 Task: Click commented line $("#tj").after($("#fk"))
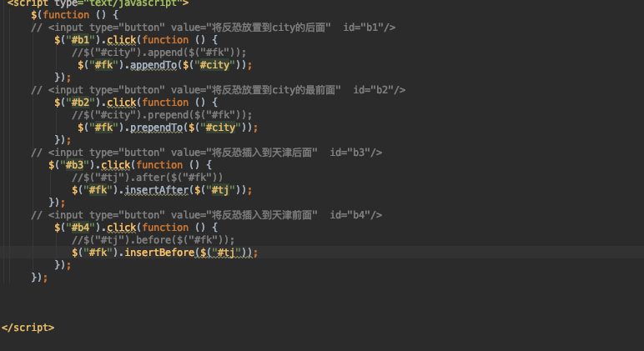pos(148,178)
